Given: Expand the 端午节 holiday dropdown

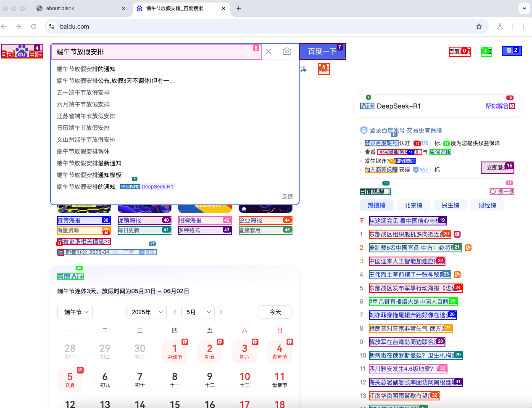Looking at the screenshot, I should (x=75, y=312).
